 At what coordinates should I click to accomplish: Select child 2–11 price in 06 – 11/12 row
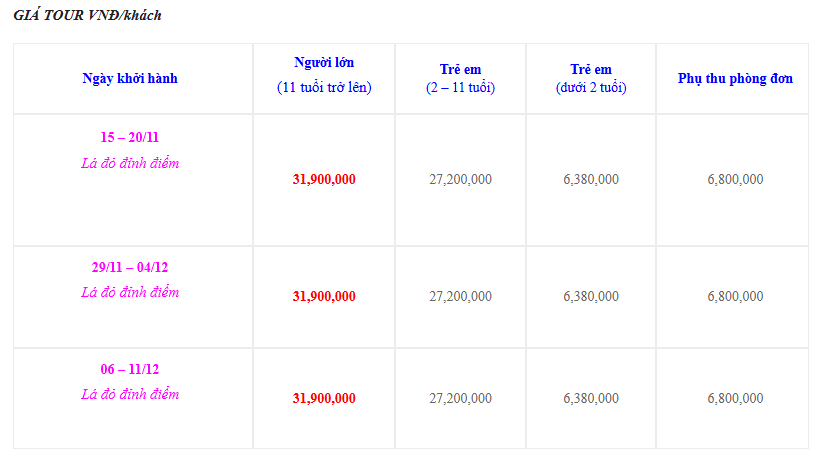point(460,398)
